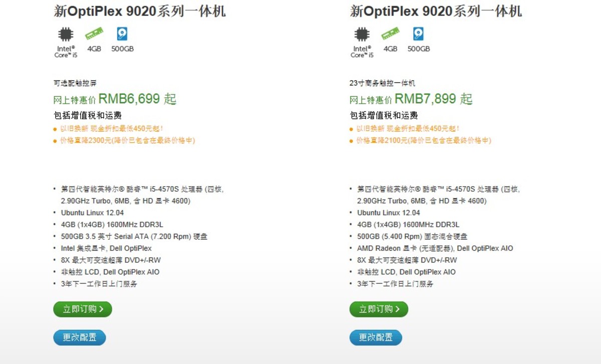Image resolution: width=601 pixels, height=364 pixels.
Task: Open the right 更改配置 configuration button
Action: (x=376, y=337)
